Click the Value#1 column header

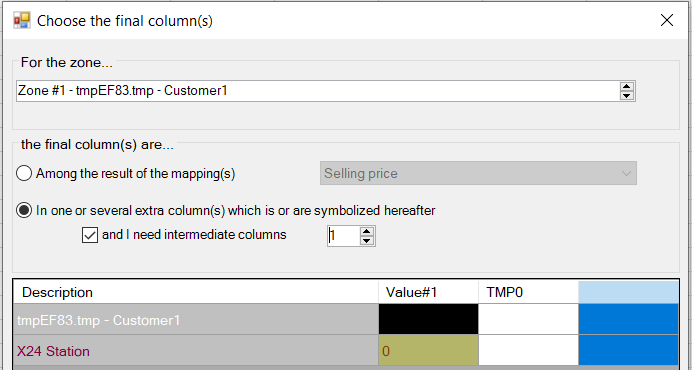(429, 292)
